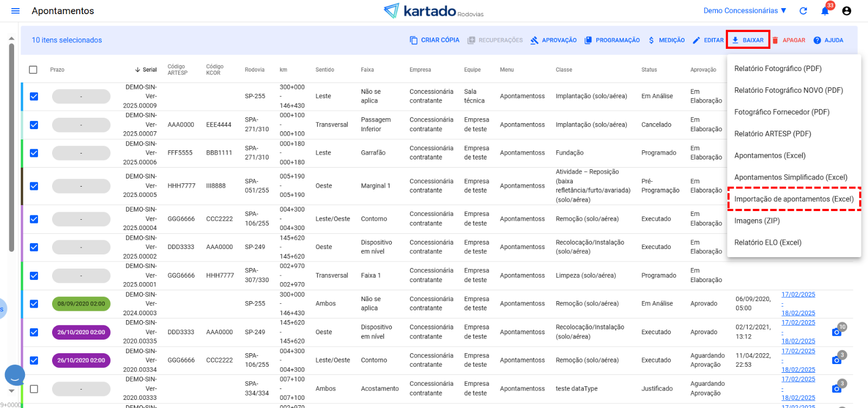Screen dimensions: 868x408
Task: Open the chat support bubble
Action: 15,375
